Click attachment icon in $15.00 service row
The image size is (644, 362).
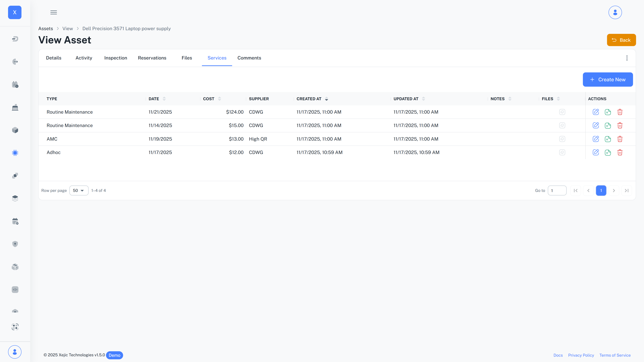coord(562,125)
